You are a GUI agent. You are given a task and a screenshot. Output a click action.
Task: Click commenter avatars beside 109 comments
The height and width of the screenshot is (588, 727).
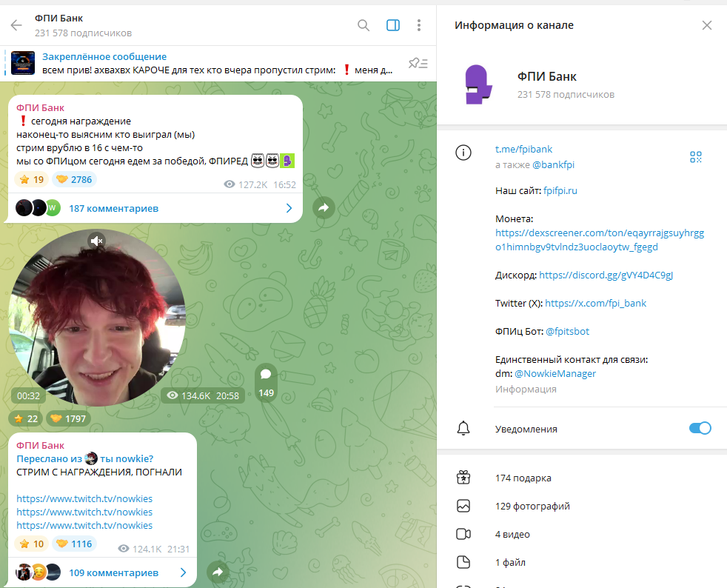coord(38,572)
